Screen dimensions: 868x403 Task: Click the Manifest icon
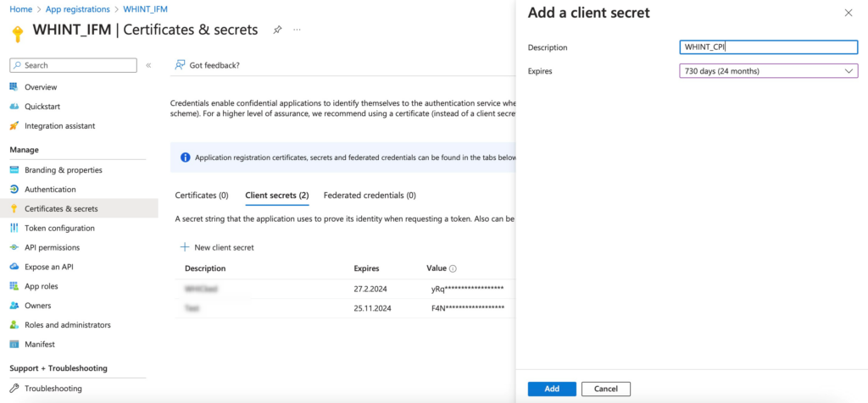14,344
